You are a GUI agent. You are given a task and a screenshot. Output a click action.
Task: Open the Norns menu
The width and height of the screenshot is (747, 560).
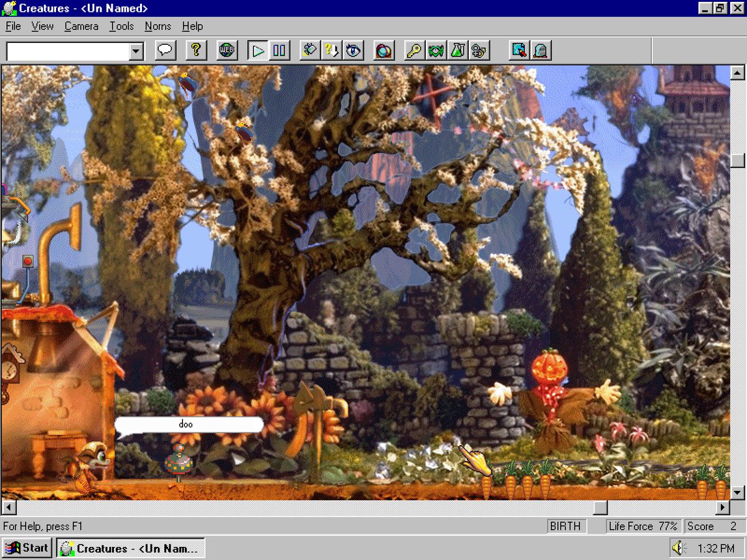[157, 26]
